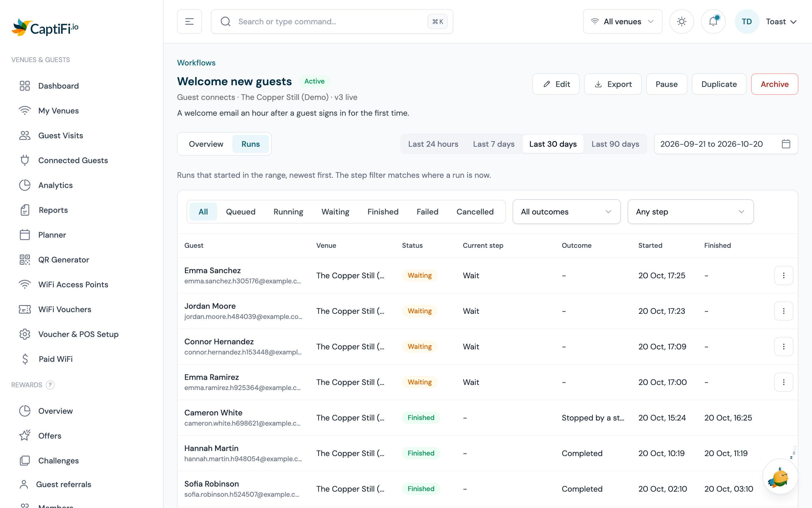
Task: Open the sleeping bird assistant widget
Action: pyautogui.click(x=780, y=476)
